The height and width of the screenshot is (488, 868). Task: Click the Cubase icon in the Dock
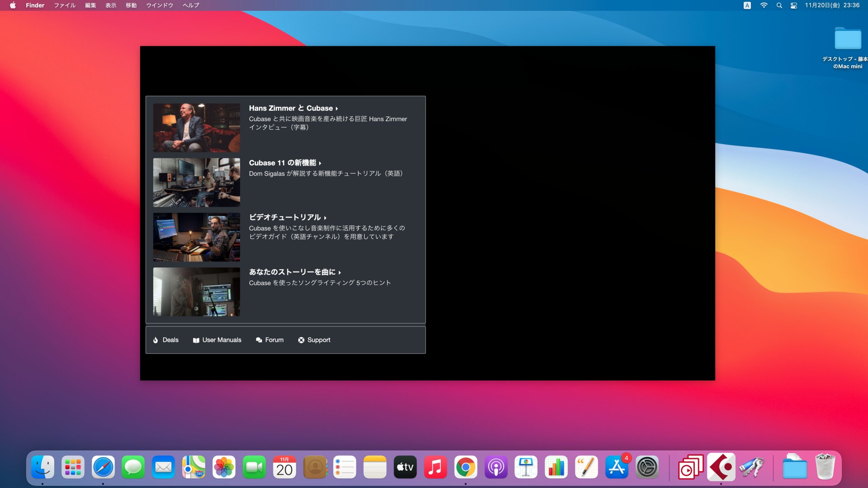(x=721, y=467)
